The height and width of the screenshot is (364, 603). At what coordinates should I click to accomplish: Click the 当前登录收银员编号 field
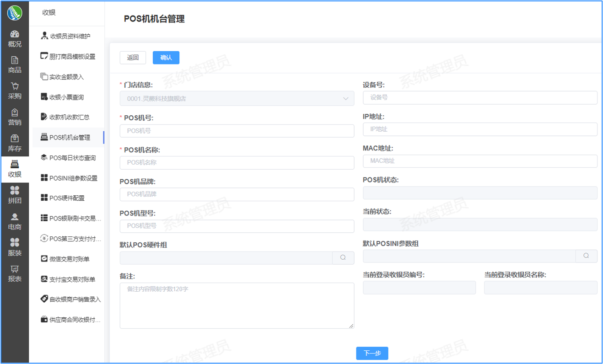(x=419, y=287)
